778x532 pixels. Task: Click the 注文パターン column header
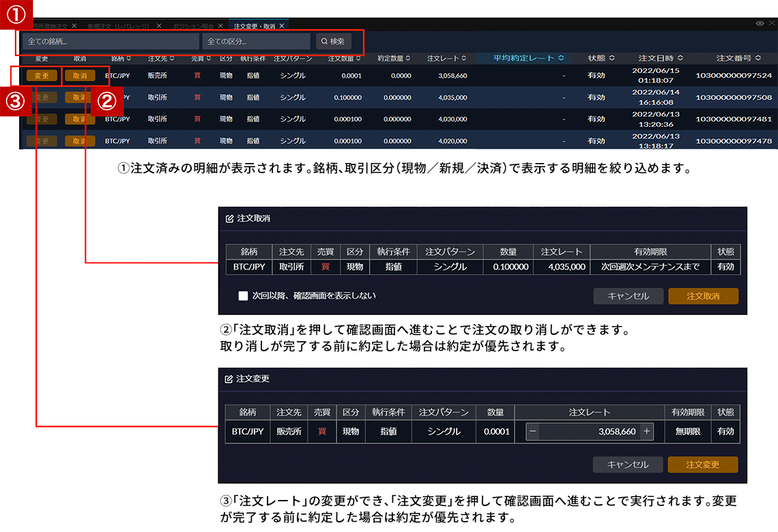pos(293,59)
